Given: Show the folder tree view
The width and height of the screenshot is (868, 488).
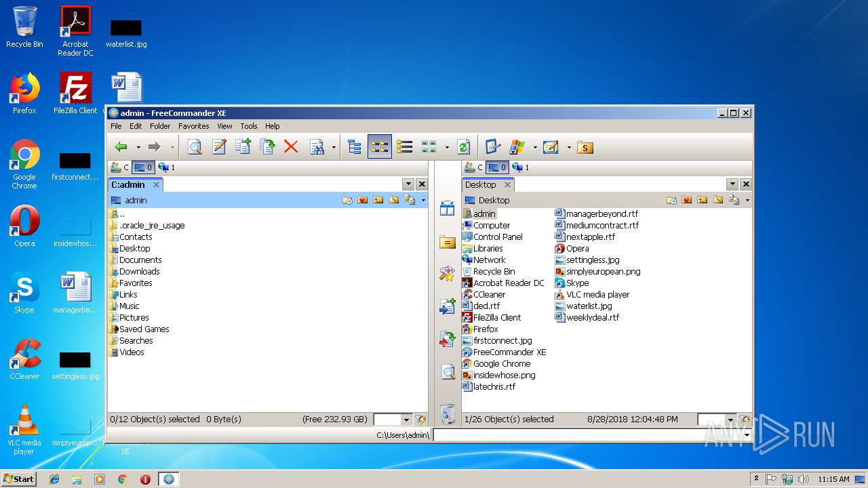Looking at the screenshot, I should tap(355, 147).
